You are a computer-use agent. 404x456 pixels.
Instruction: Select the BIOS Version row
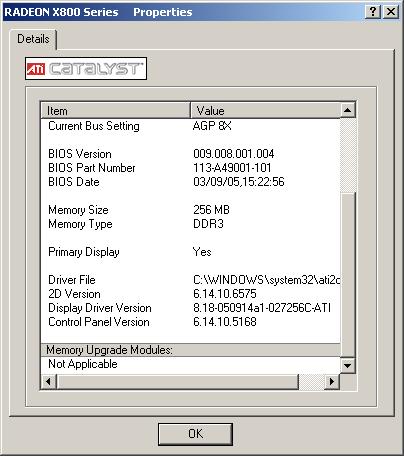pos(190,154)
